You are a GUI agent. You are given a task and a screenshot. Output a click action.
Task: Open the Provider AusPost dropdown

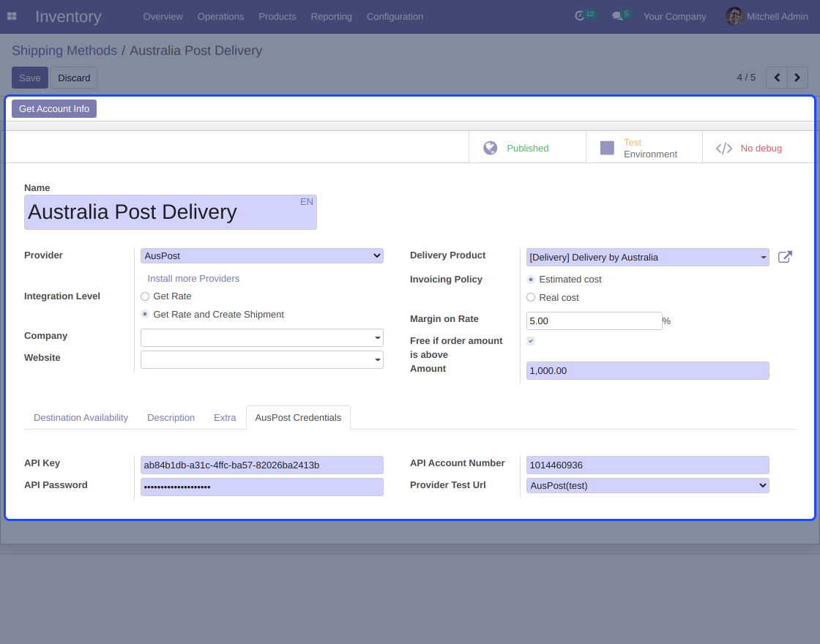point(262,255)
